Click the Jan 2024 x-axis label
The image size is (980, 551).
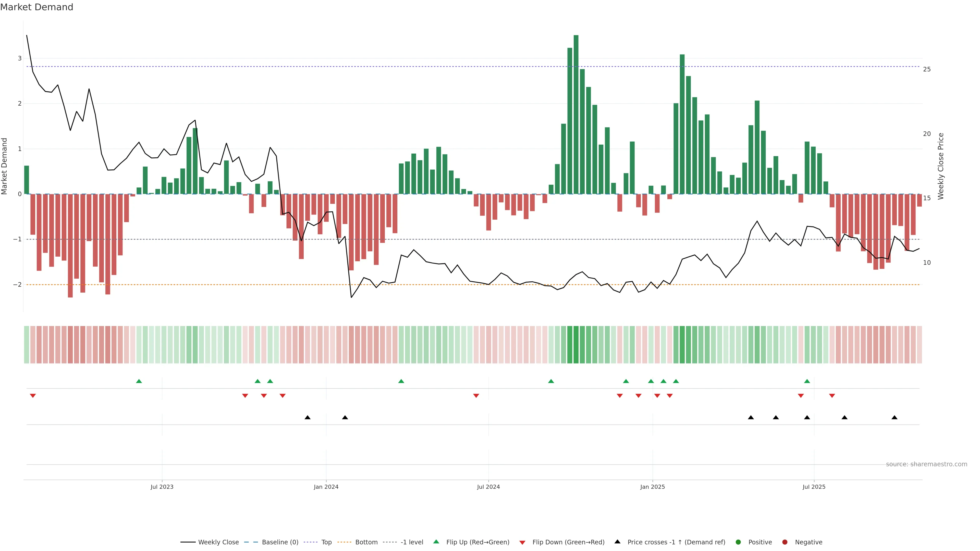point(326,487)
